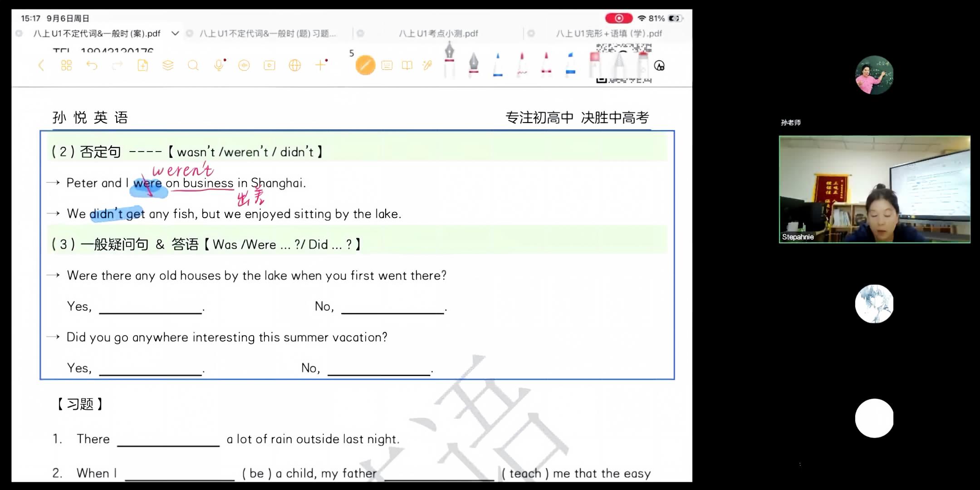Toggle the orange pen drawing mode button
Image resolution: width=980 pixels, height=490 pixels.
point(365,65)
